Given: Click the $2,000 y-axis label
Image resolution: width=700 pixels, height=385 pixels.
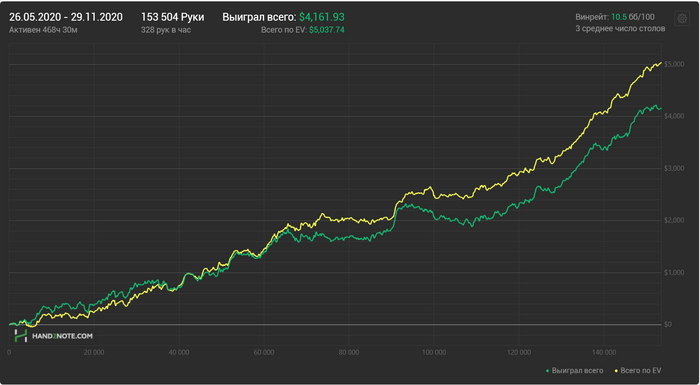Looking at the screenshot, I should pyautogui.click(x=674, y=220).
